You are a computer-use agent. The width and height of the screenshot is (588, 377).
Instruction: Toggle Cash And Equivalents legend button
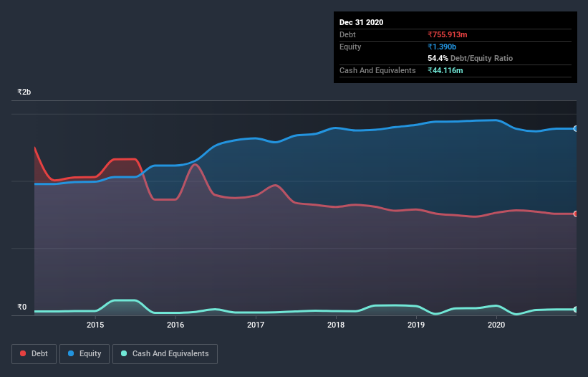click(x=165, y=354)
